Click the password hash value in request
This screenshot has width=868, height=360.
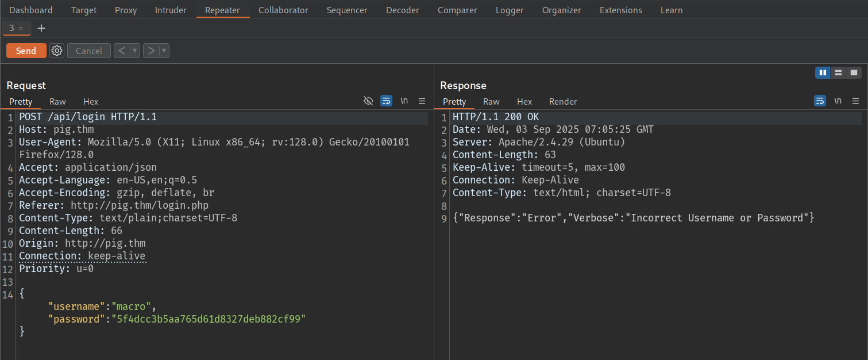pos(211,319)
